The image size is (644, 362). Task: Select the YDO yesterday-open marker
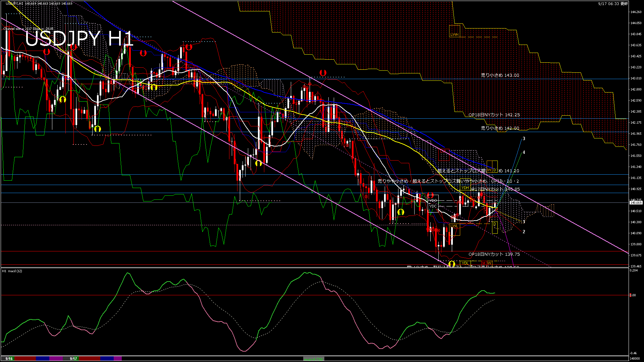point(433,200)
